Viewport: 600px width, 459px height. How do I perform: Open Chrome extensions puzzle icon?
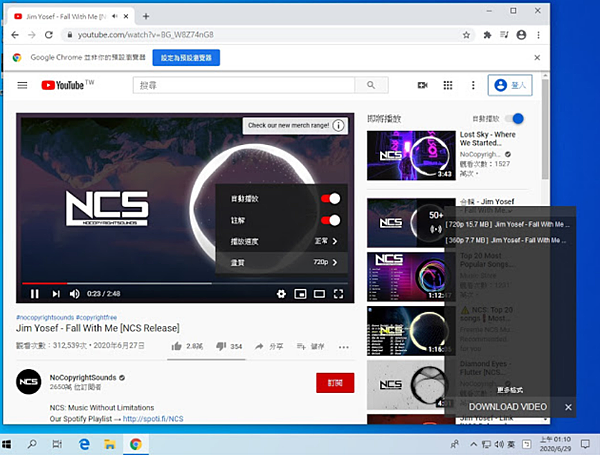[487, 35]
